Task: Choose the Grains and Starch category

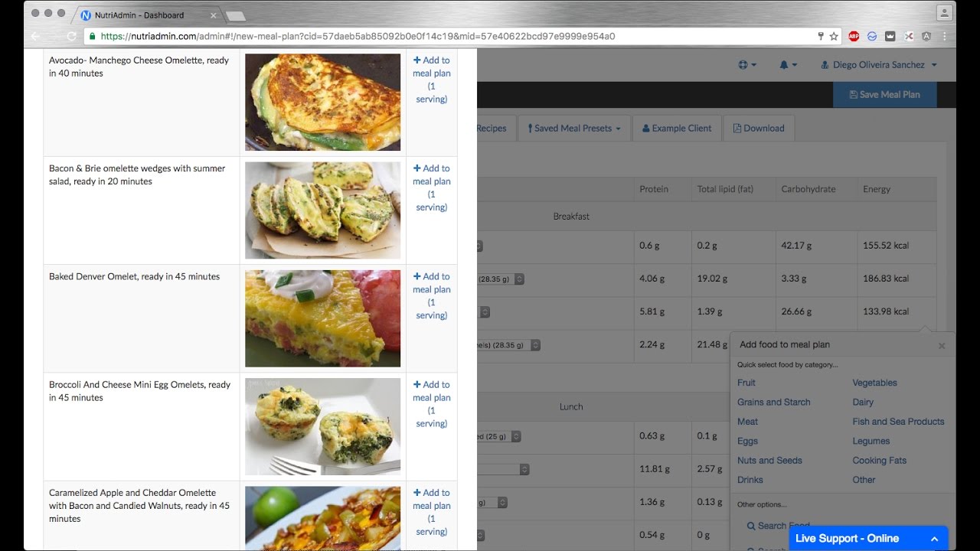Action: [773, 402]
